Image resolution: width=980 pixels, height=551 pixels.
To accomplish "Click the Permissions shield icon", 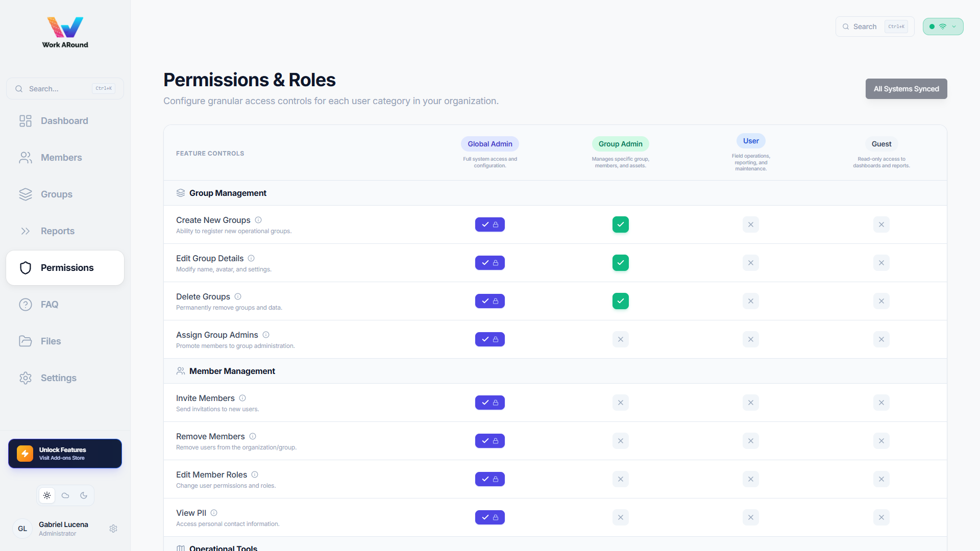I will (26, 268).
